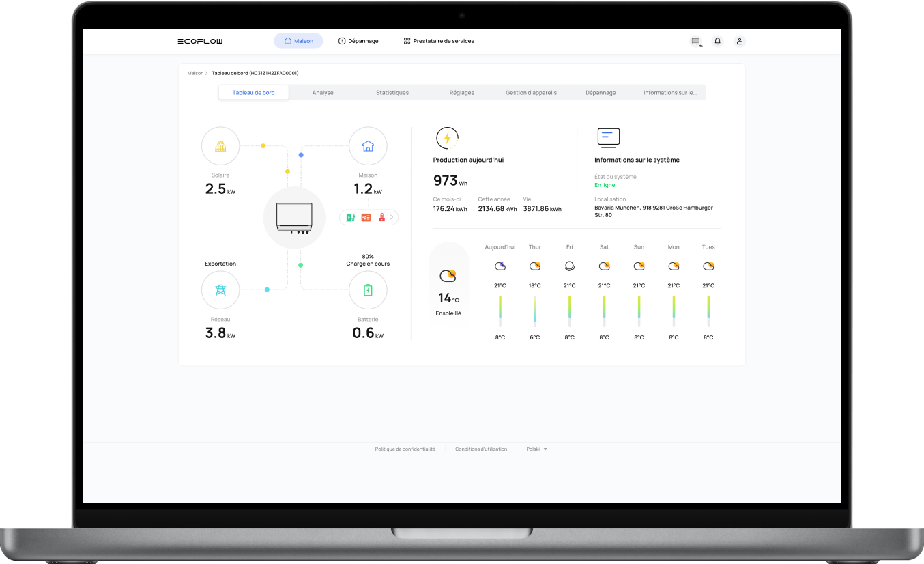Click Thursday's temperature range bar
The height and width of the screenshot is (564, 924).
tap(535, 309)
